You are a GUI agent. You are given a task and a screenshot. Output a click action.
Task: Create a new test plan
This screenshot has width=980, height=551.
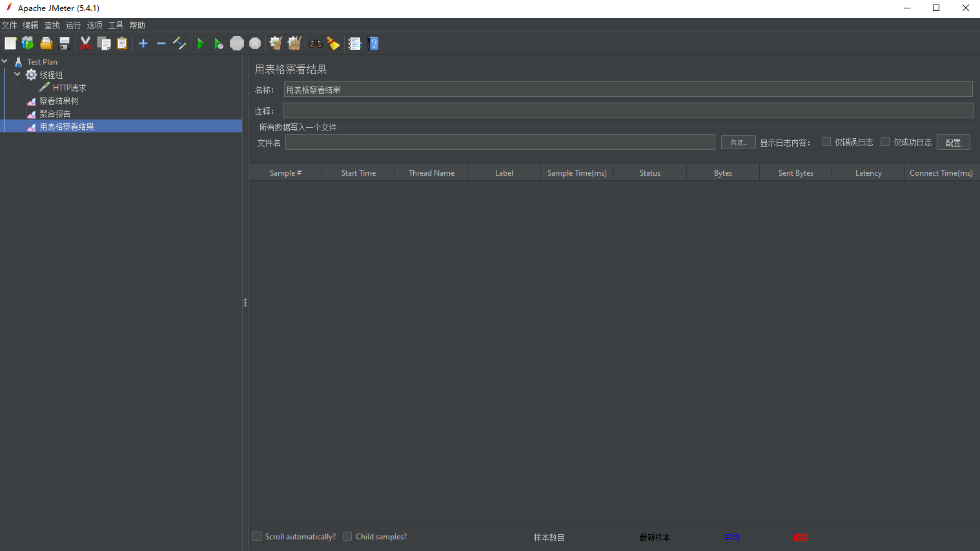(10, 43)
